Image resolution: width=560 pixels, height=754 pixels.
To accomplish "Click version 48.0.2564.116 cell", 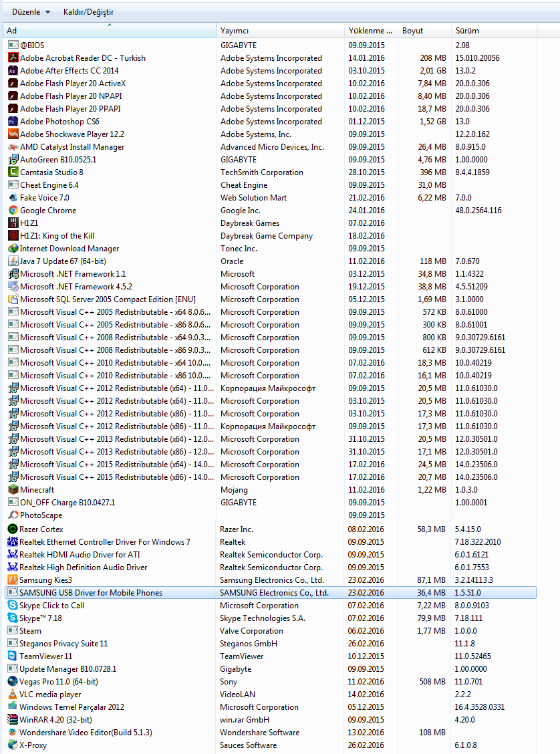I will [x=478, y=210].
